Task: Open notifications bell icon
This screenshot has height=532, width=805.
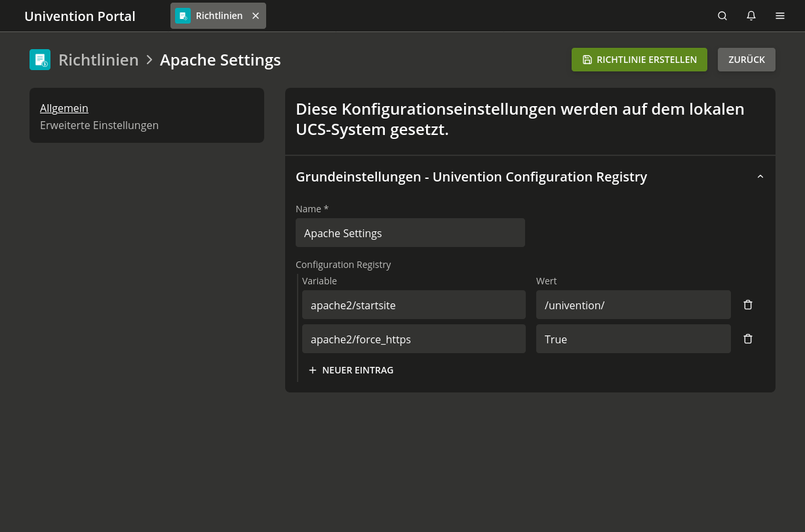Action: (751, 16)
